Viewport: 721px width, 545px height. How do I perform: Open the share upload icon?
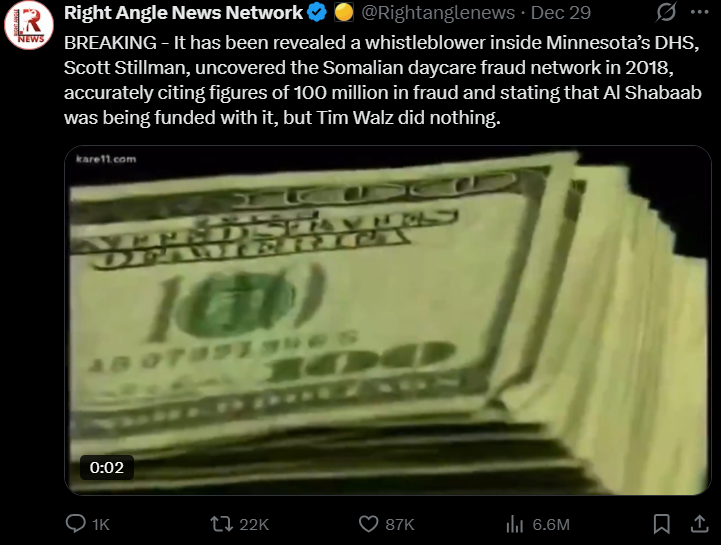699,523
